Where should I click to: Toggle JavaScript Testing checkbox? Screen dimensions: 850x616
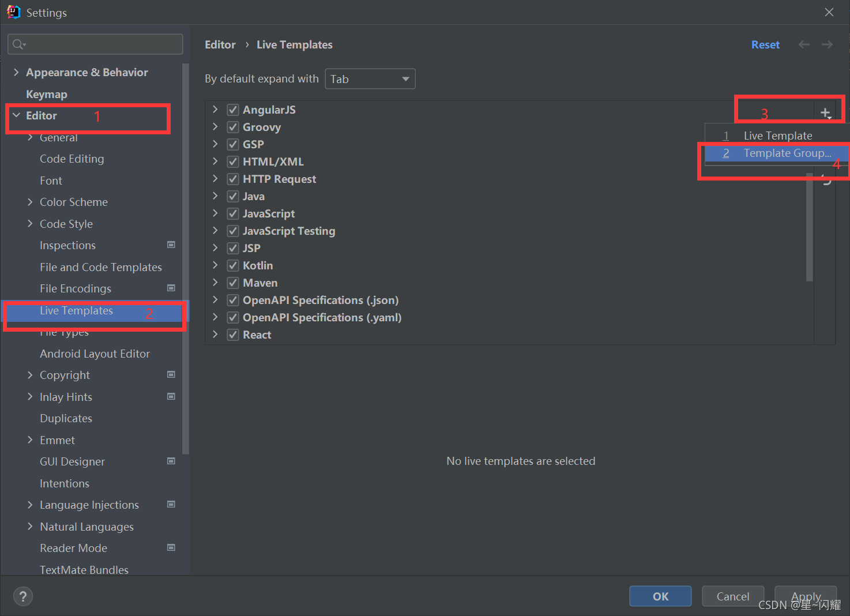point(233,231)
